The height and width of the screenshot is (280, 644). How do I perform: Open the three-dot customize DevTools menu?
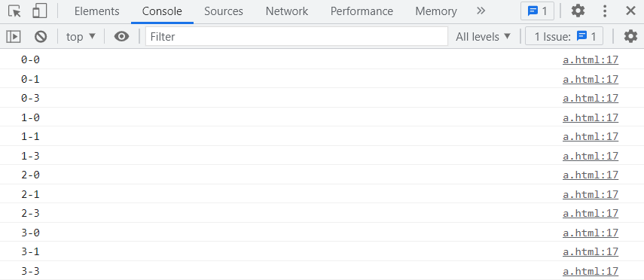[x=605, y=11]
